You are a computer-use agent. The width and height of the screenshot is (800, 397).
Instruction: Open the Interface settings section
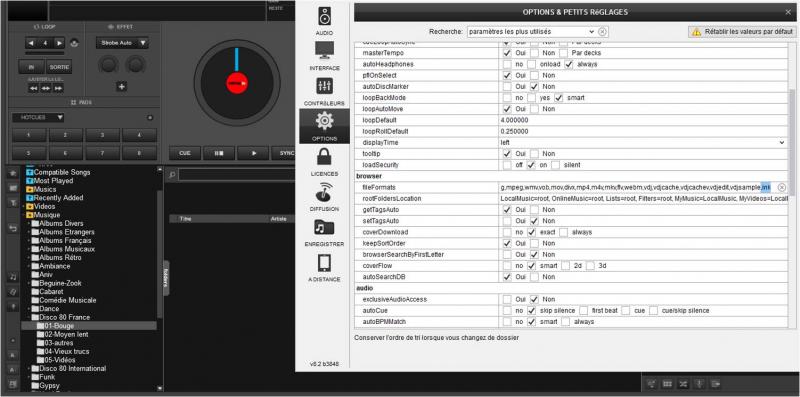coord(324,56)
